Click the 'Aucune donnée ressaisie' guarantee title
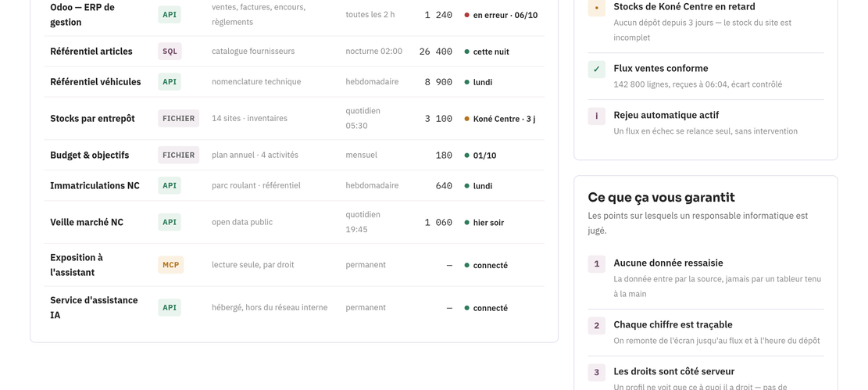The height and width of the screenshot is (390, 868). click(668, 263)
